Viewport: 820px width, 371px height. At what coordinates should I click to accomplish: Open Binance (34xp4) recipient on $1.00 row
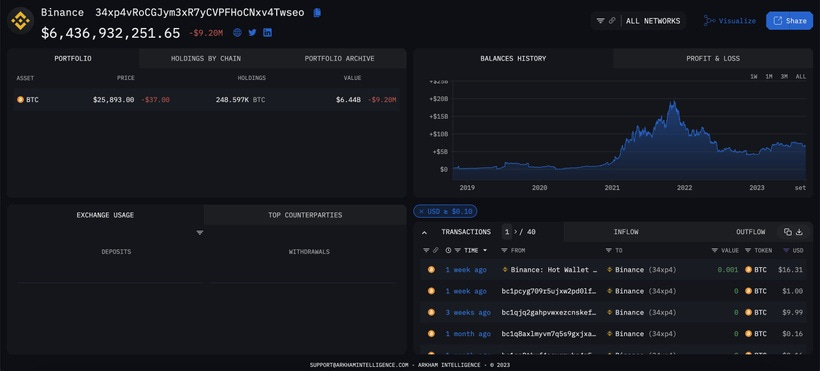tap(642, 291)
